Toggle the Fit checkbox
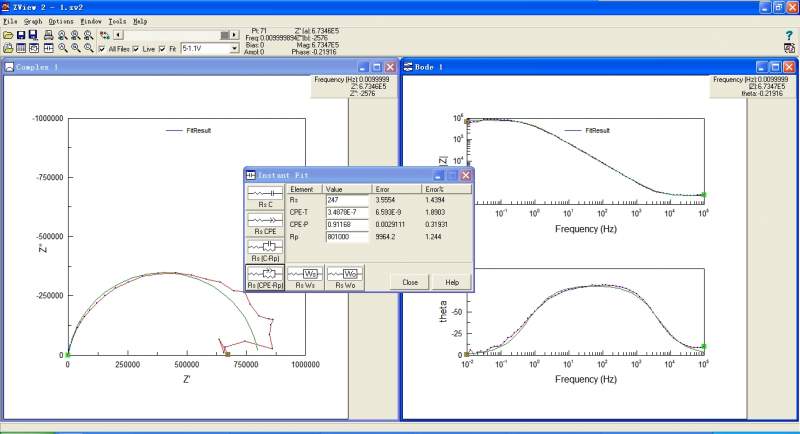 point(162,49)
